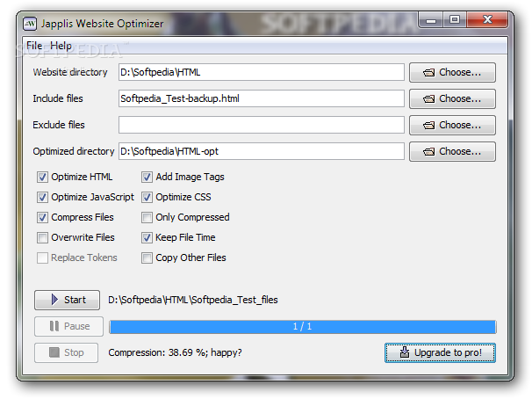
Task: Click the Japplis app icon in title bar
Action: pyautogui.click(x=30, y=24)
